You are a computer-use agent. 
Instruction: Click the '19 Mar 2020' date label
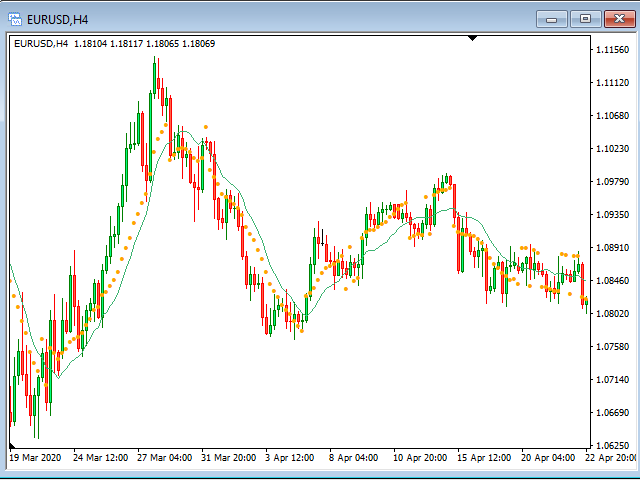coord(35,458)
